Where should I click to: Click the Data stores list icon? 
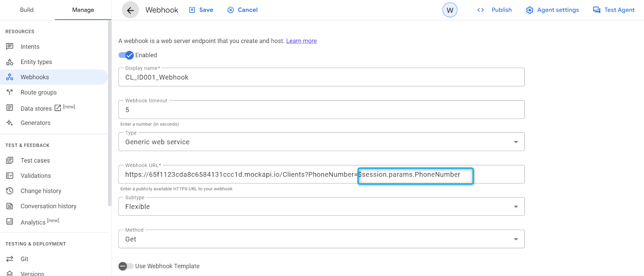[x=10, y=108]
